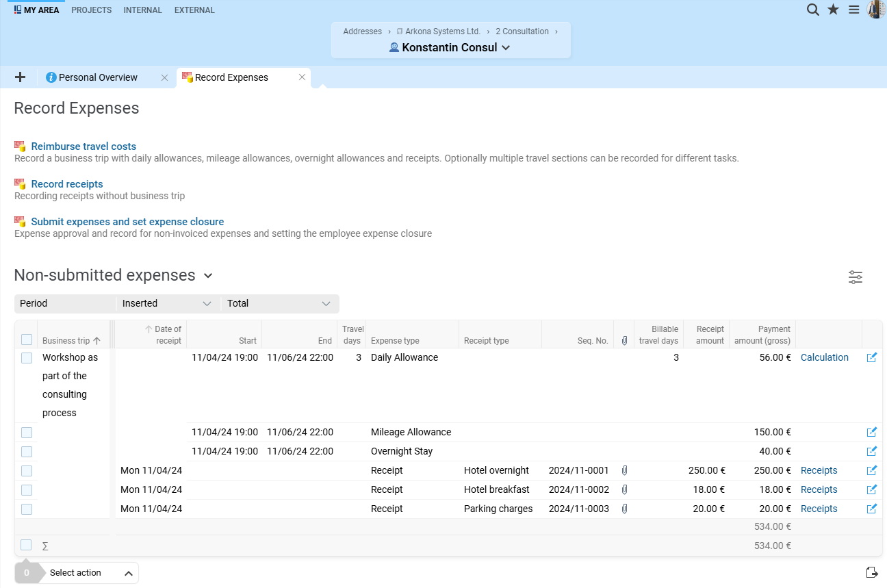Open Calculation link for Daily Allowance
Screen dimensions: 887x588
824,357
